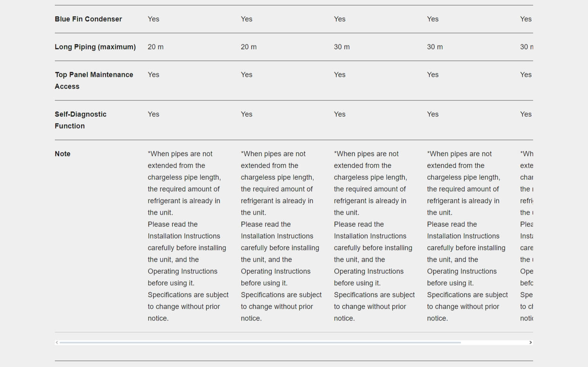The image size is (588, 367).
Task: Click the third column's Note paragraph
Action: tap(374, 236)
